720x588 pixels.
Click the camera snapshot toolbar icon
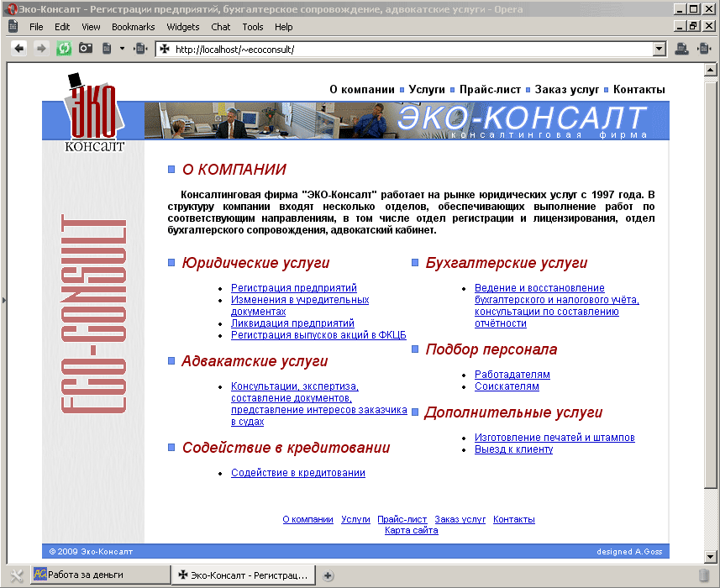pos(86,48)
